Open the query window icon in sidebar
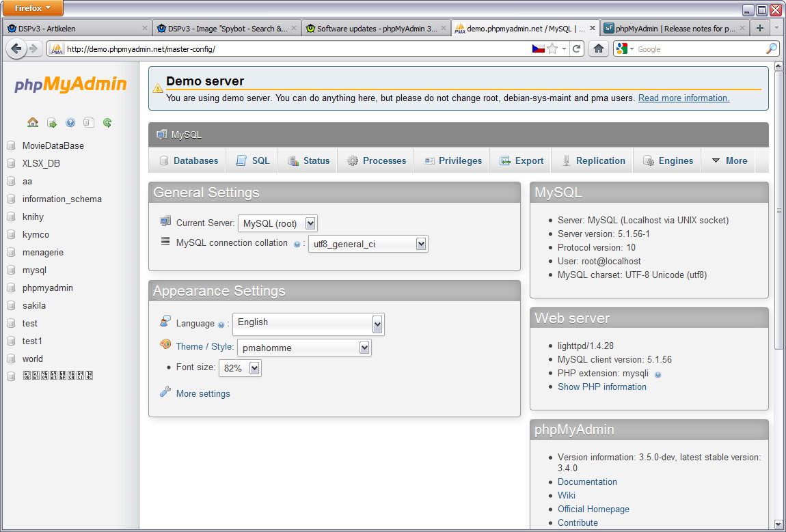This screenshot has height=532, width=786. coord(52,123)
